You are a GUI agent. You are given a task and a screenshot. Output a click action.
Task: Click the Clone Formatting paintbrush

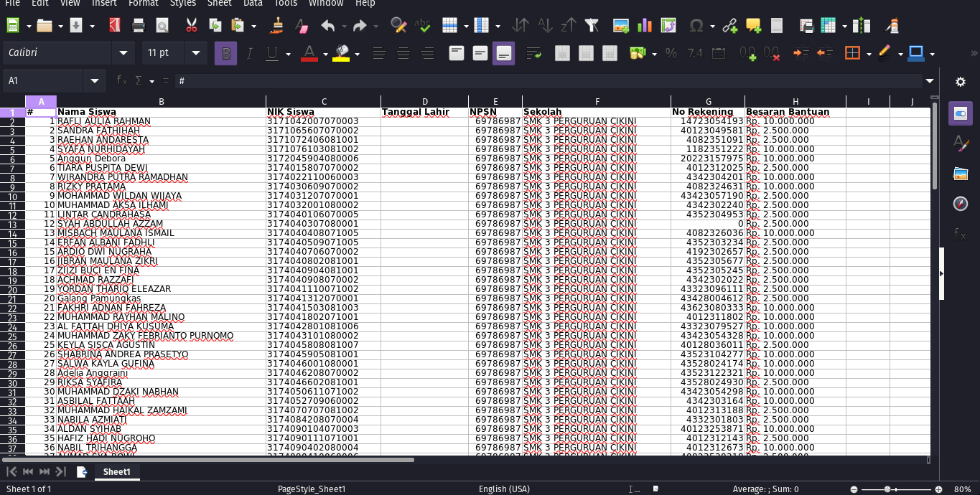[277, 26]
